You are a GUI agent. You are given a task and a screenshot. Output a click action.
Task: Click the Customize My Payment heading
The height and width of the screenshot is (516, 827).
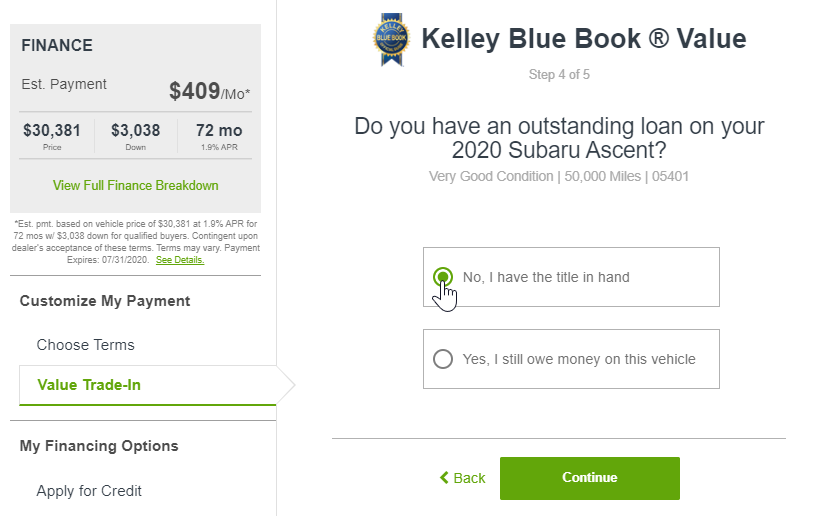pos(105,301)
